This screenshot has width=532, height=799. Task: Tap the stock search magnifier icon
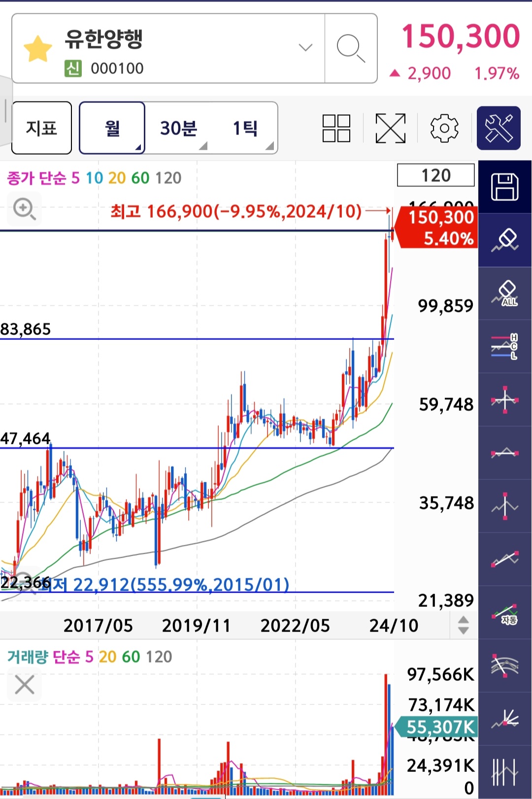tap(351, 48)
